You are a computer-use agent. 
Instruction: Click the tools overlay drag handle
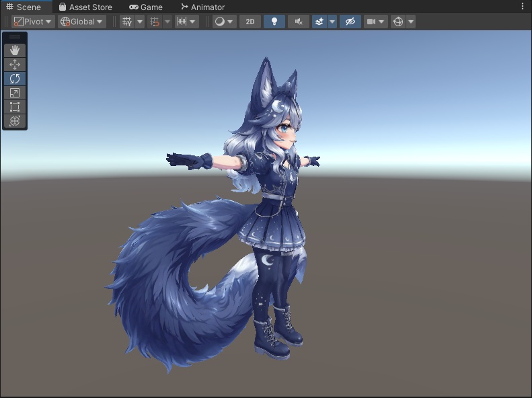pyautogui.click(x=15, y=37)
